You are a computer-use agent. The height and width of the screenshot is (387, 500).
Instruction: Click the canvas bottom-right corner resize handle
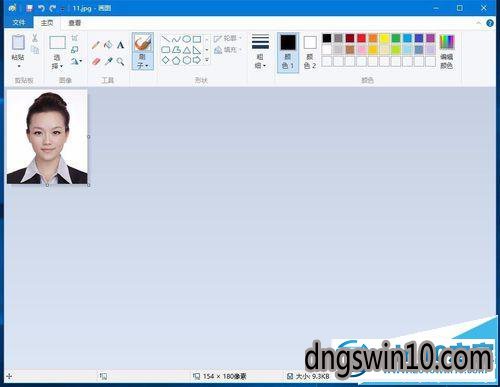tap(89, 185)
